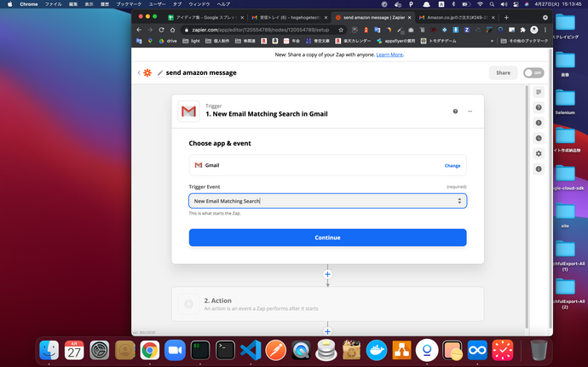Image resolution: width=588 pixels, height=367 pixels.
Task: Open the light bookmark folder
Action: click(191, 41)
